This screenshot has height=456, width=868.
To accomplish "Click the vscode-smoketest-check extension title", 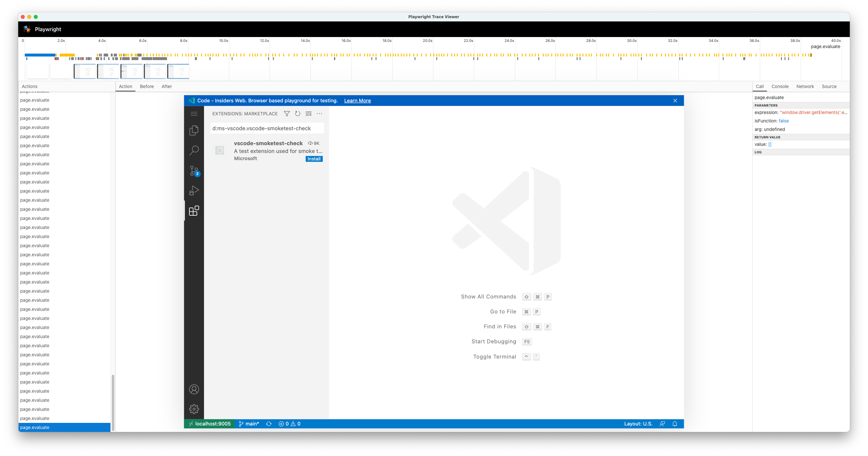I will pos(268,144).
